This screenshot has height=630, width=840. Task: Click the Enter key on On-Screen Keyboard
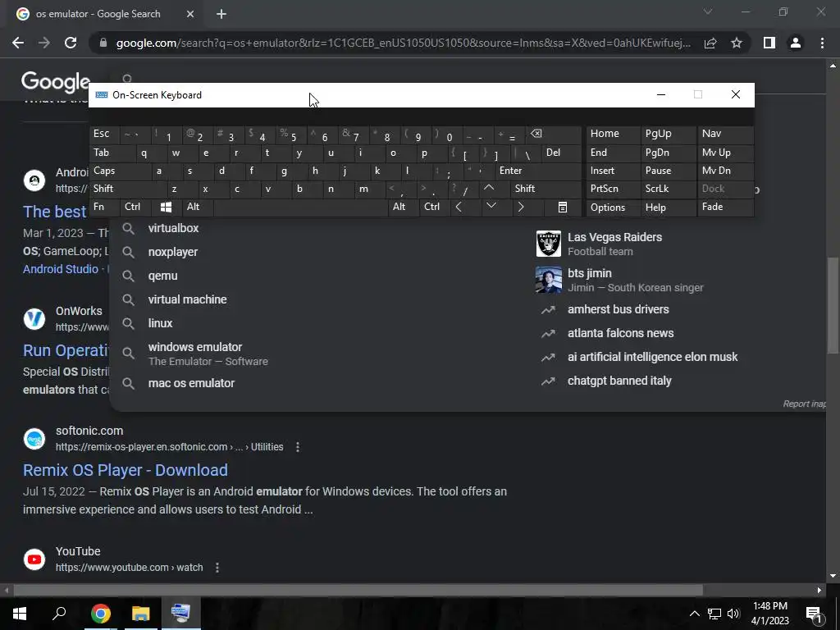pos(538,171)
